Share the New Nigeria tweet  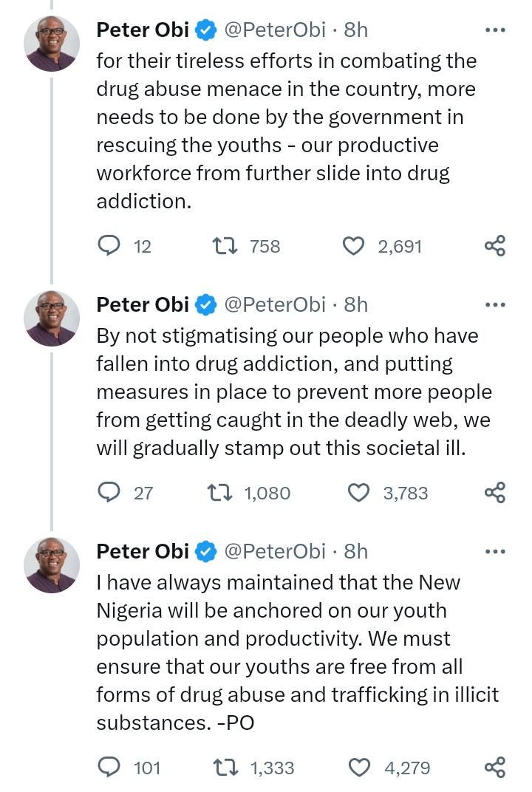pyautogui.click(x=494, y=768)
